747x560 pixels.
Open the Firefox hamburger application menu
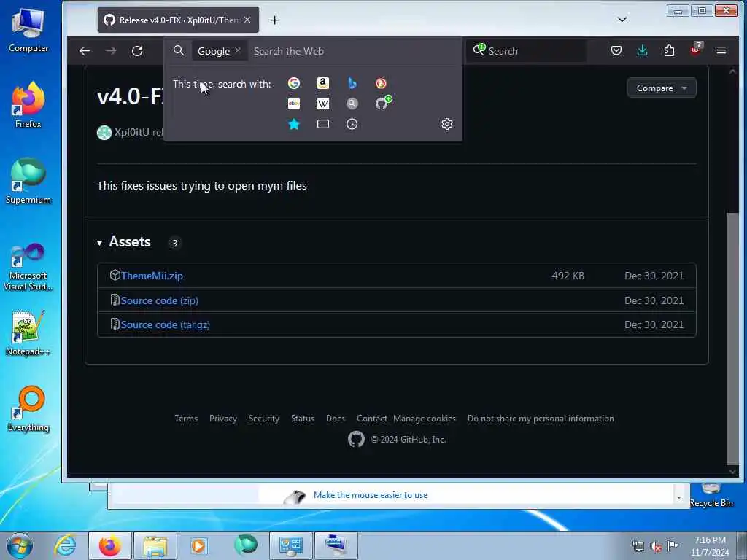click(721, 50)
